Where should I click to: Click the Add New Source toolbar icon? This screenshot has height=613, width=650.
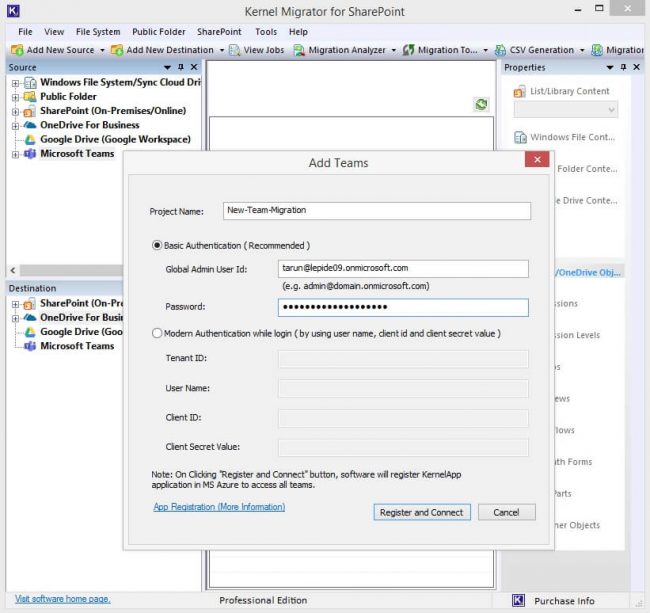pos(17,50)
